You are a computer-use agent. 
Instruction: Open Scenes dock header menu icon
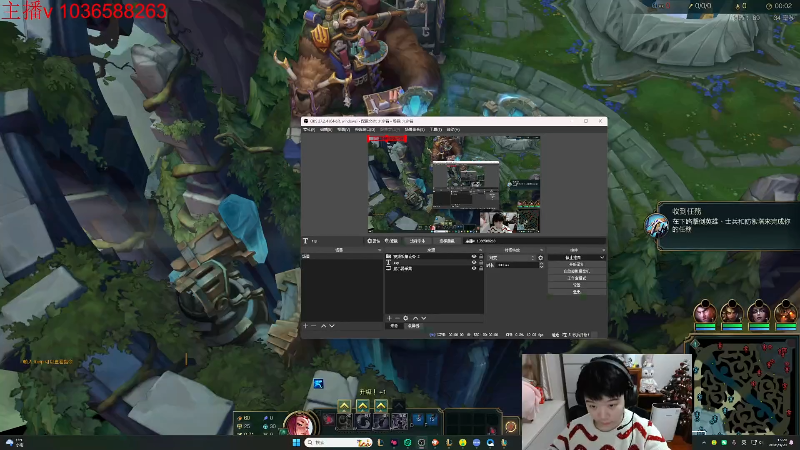(x=379, y=250)
